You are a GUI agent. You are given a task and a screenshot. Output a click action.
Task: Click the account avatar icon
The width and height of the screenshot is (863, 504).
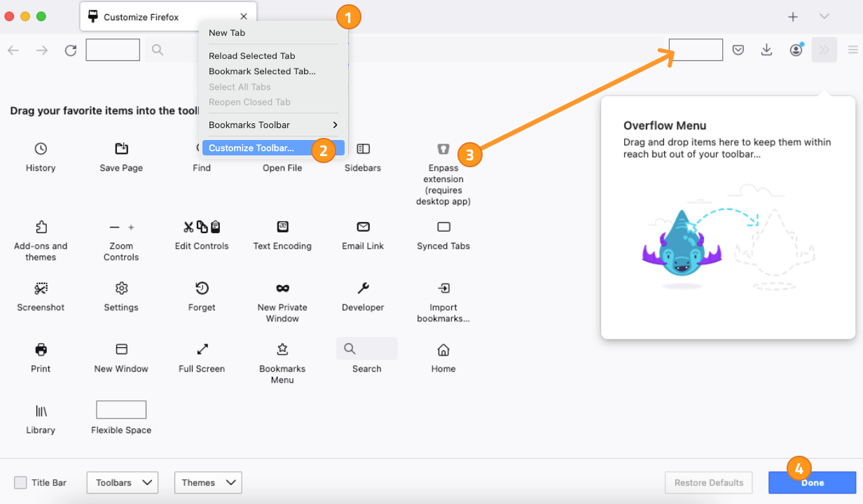[x=796, y=50]
